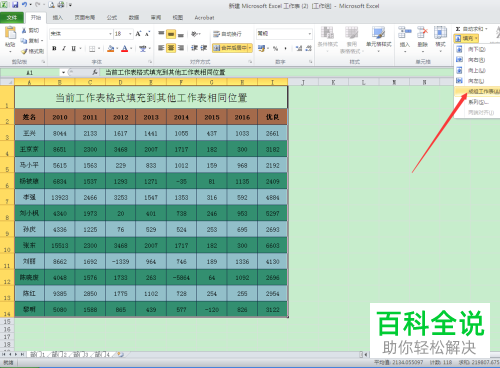500x368 pixels.
Task: Toggle middle vertical alignment
Action: point(171,34)
